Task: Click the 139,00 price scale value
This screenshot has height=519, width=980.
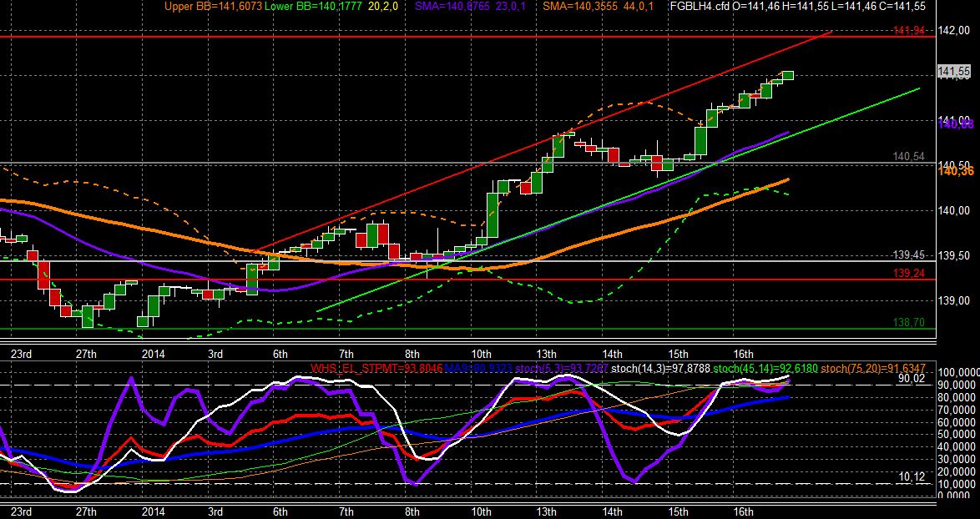Action: pos(953,301)
